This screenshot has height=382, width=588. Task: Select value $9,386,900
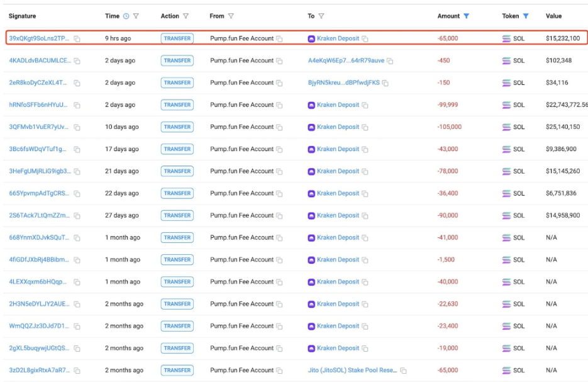point(561,149)
